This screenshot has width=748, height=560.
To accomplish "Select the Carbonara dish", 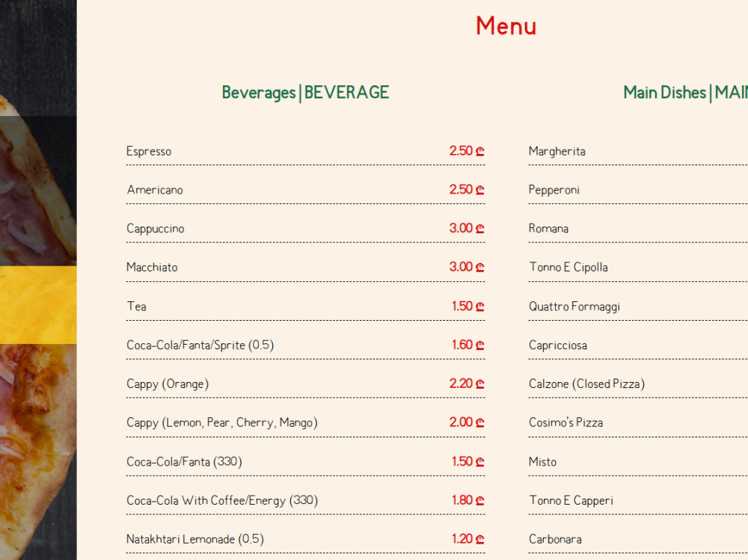I will 555,539.
